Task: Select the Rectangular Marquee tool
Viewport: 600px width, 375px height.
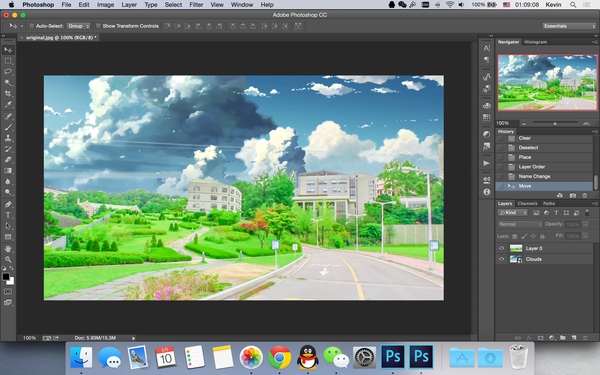Action: coord(8,61)
